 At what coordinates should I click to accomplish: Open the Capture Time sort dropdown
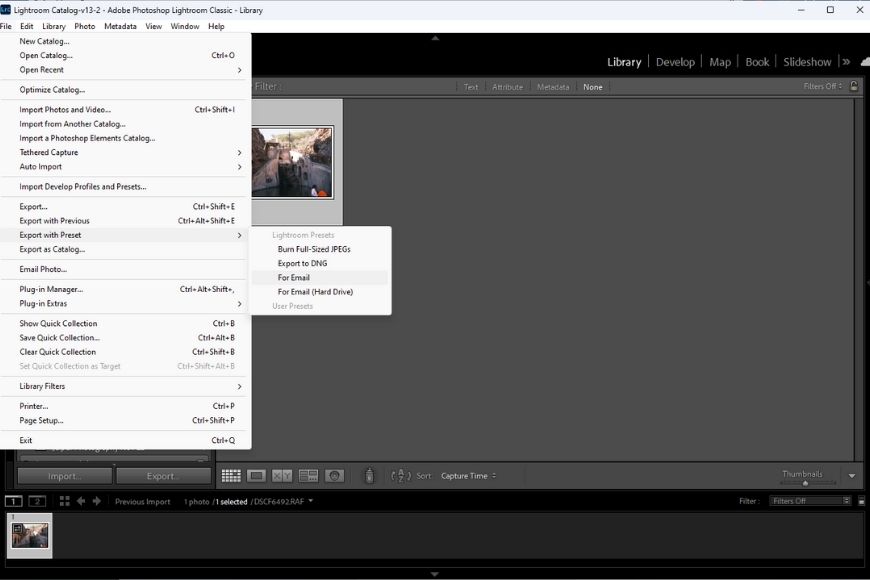[x=469, y=476]
